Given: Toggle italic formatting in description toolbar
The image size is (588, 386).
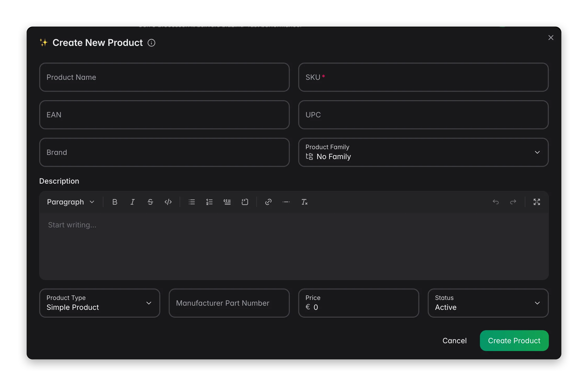Looking at the screenshot, I should point(133,202).
